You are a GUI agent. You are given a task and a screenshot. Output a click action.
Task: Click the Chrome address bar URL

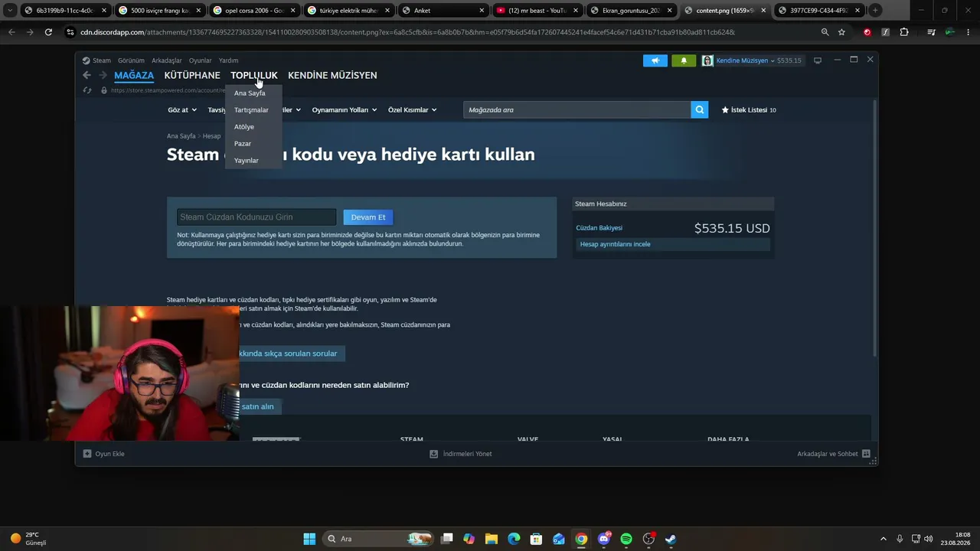pos(407,32)
